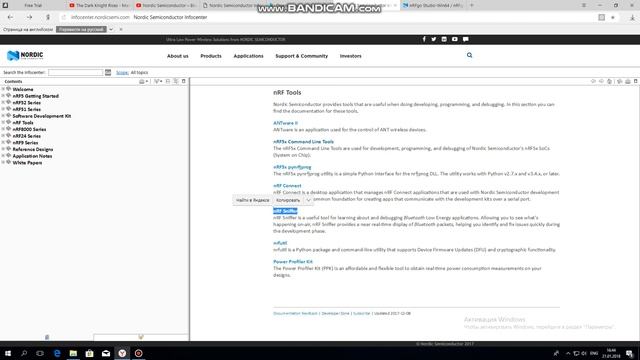Screen dimensions: 640x360
Task: Open print topics dropdown in Contents toolbar
Action: coord(143,82)
